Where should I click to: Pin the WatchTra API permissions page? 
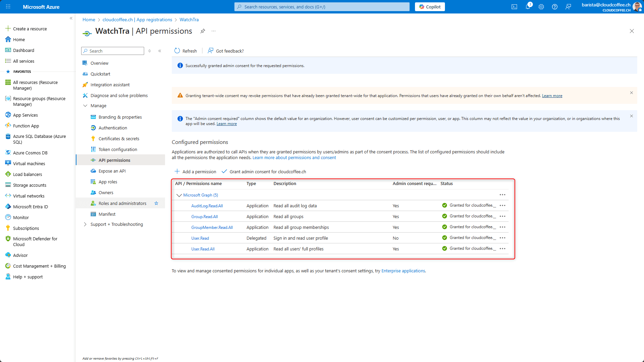[203, 31]
